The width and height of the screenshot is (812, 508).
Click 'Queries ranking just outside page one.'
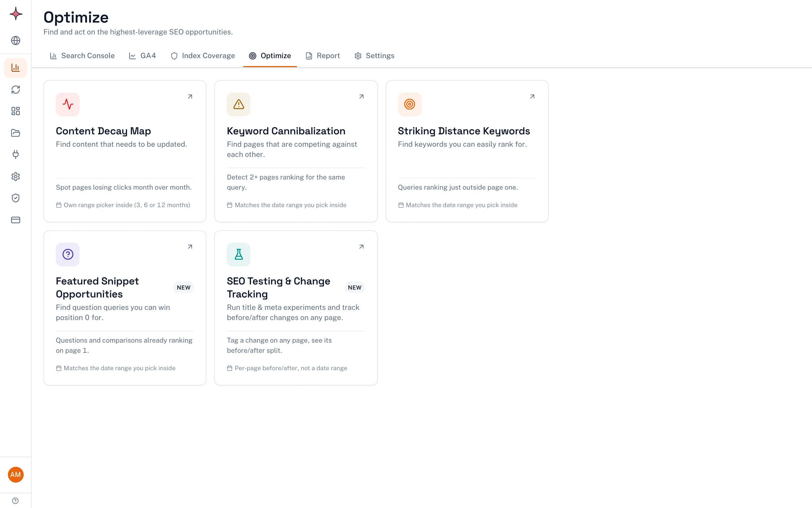(x=458, y=187)
